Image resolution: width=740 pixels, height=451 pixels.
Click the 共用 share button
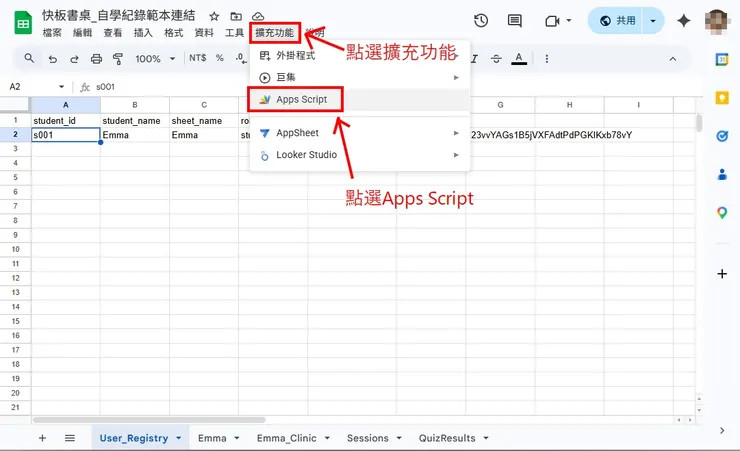616,21
